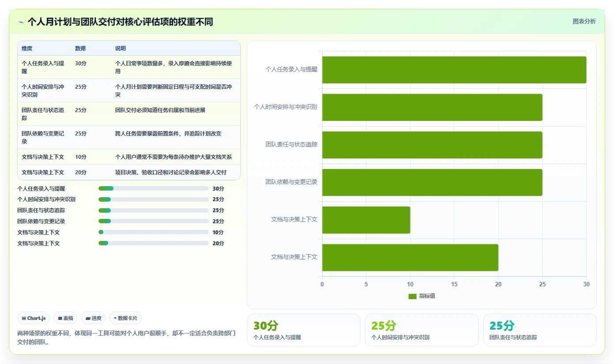Click description 项目决策、验收口径和讨论记录会影响多人交付

pos(171,173)
